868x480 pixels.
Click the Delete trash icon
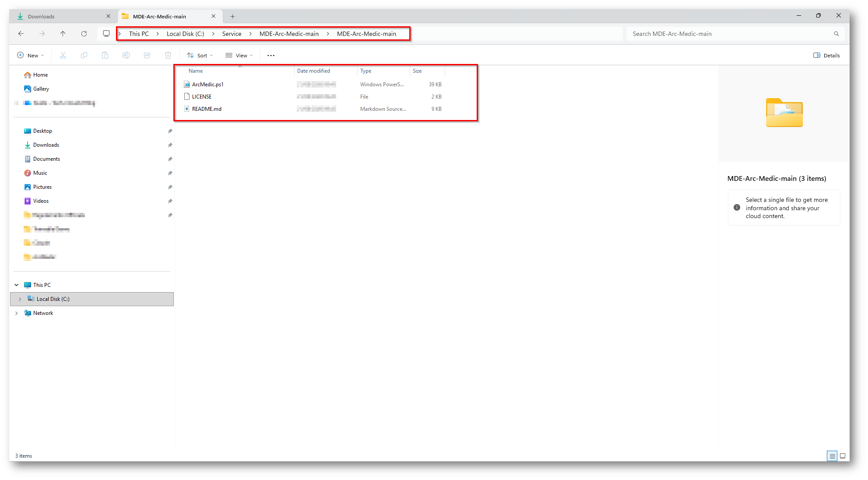[x=168, y=55]
